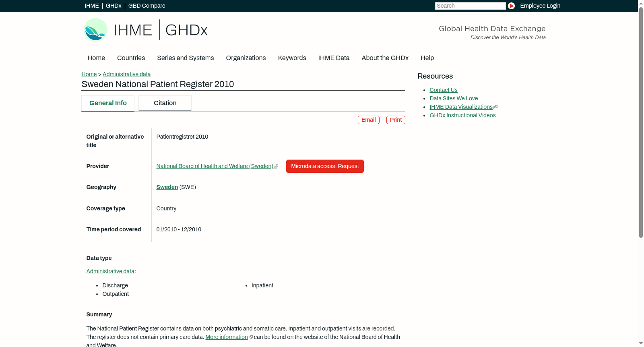Open the IHME Data menu
Screen dimensions: 644x347
(334, 58)
